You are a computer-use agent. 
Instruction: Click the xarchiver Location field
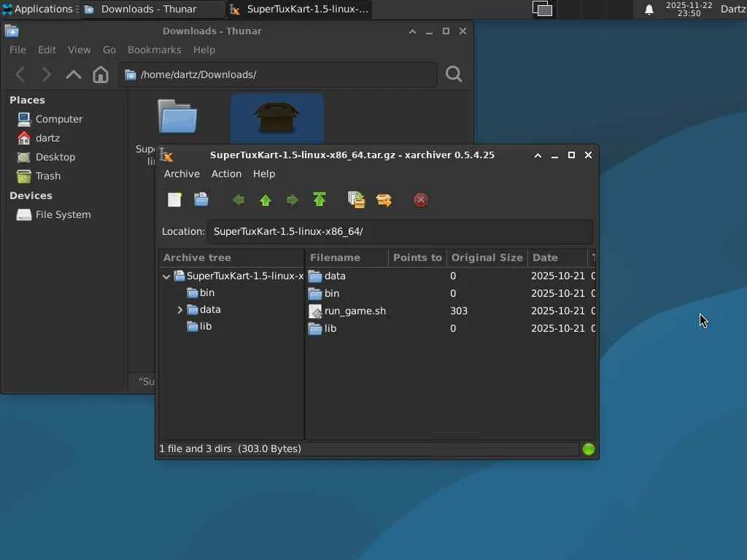point(400,232)
